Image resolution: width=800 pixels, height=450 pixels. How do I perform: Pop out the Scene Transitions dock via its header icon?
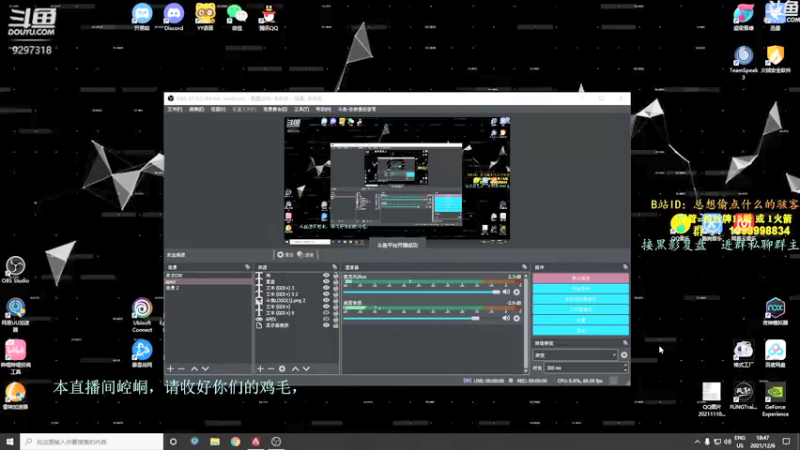(625, 343)
